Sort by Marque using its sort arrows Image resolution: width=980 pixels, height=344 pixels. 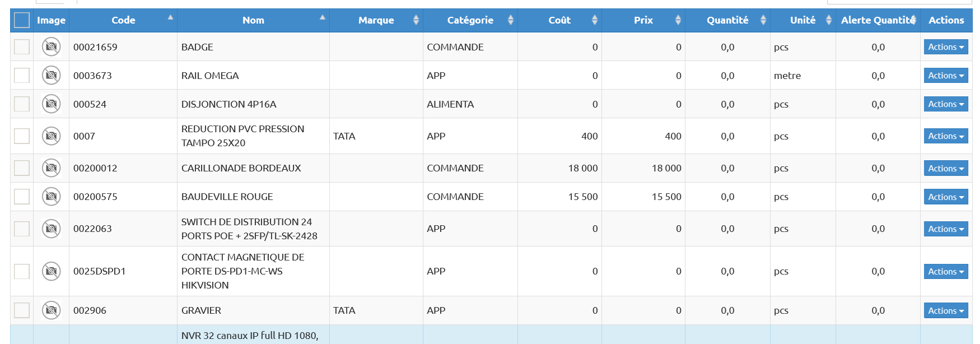pyautogui.click(x=416, y=20)
